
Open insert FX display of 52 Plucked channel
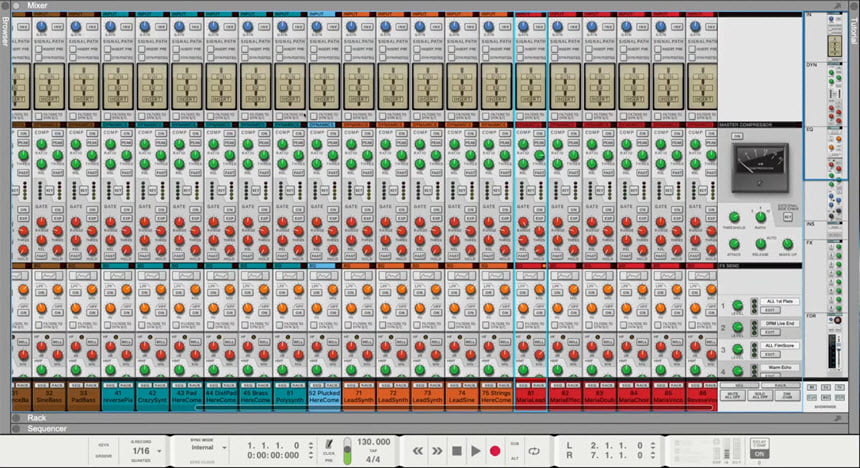[x=324, y=86]
